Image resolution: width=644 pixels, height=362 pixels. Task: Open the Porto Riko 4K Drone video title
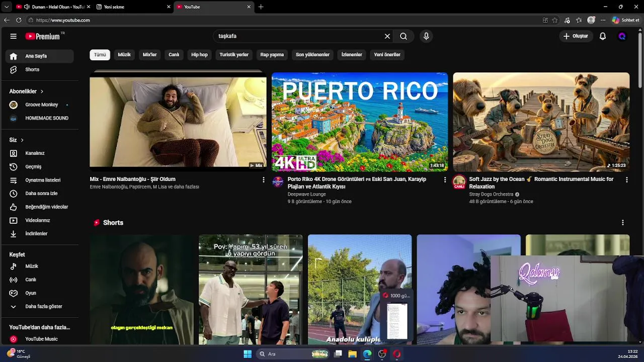[357, 183]
